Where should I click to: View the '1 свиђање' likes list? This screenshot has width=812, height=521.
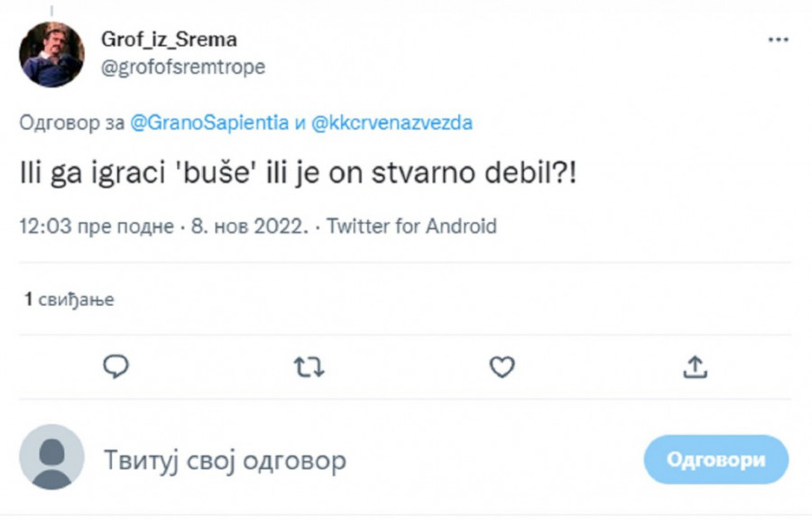pyautogui.click(x=69, y=300)
